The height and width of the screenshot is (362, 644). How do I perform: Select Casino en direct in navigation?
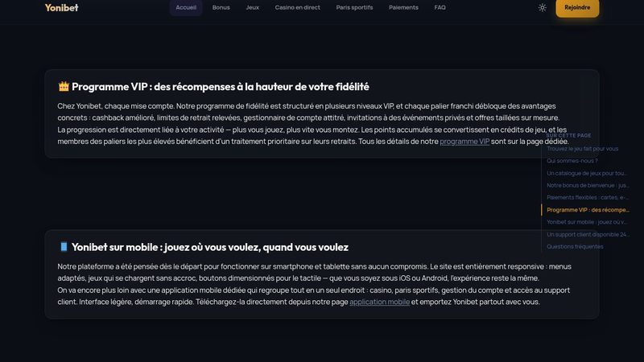[297, 7]
